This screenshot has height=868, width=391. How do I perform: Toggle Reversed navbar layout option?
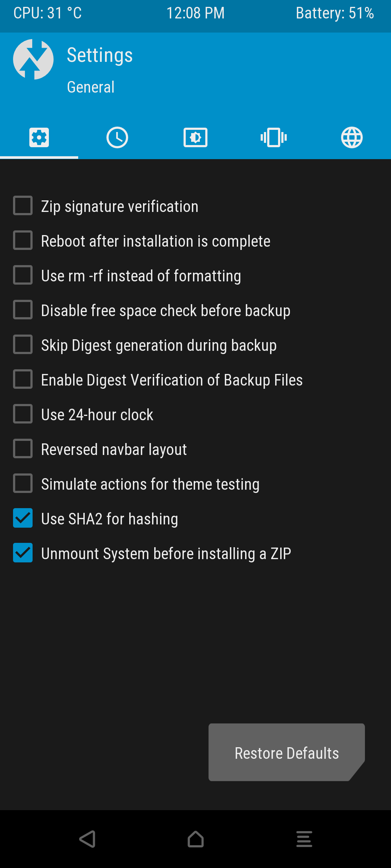[x=23, y=448]
